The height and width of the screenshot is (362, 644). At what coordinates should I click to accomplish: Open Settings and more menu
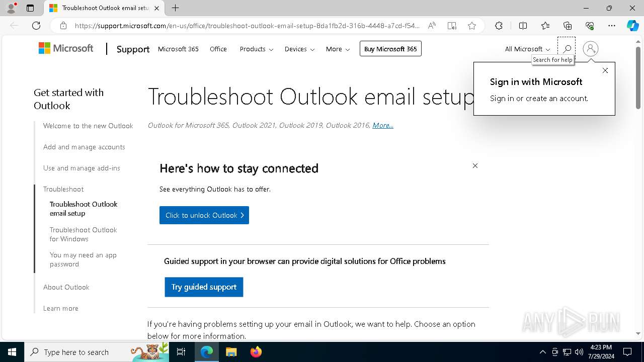[x=612, y=26]
